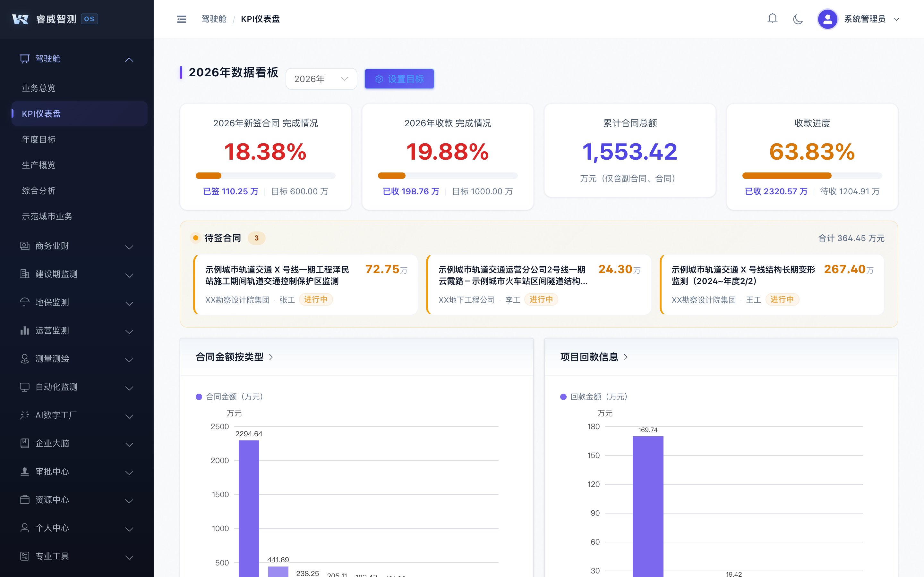
Task: Click the 进行中 status tag on 张工's contract
Action: 316,300
